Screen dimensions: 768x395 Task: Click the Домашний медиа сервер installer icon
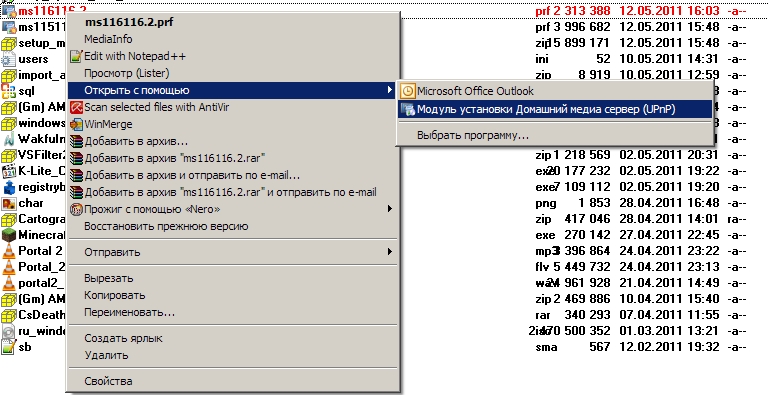click(x=408, y=109)
